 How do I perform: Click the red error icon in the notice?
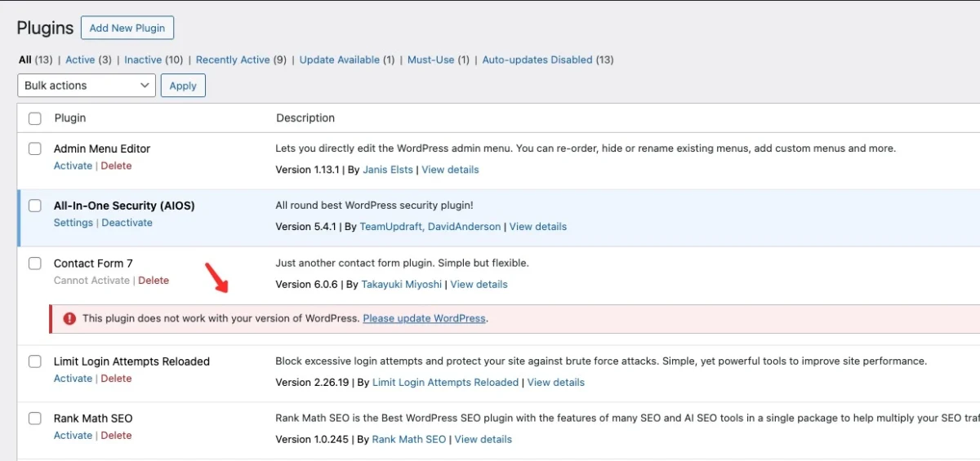(69, 319)
